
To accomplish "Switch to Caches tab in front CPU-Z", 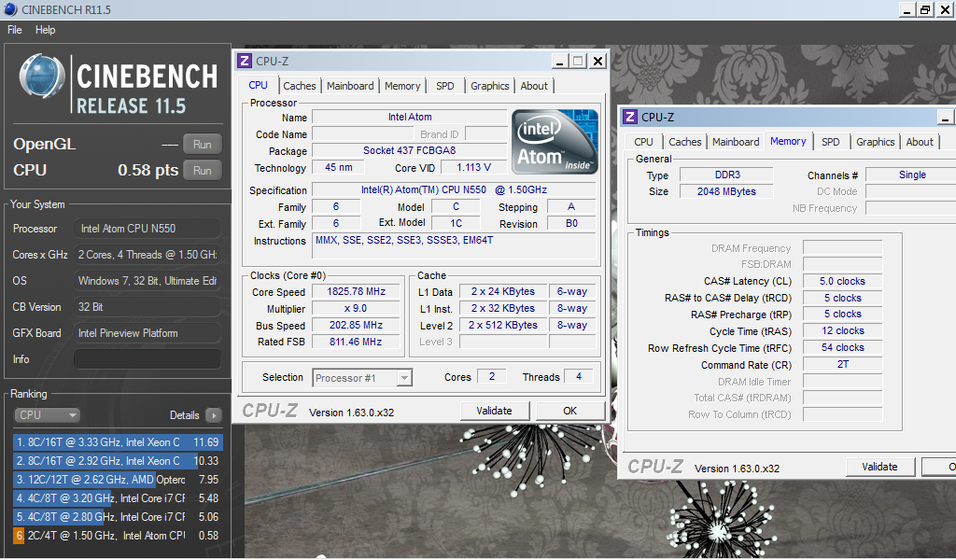I will point(300,86).
